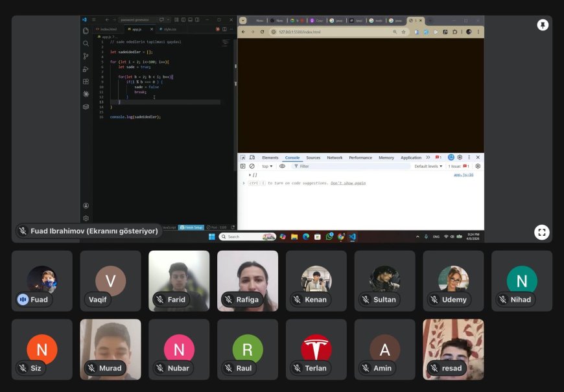564x392 pixels.
Task: Open VS Code Run and Debug view
Action: coord(86,69)
